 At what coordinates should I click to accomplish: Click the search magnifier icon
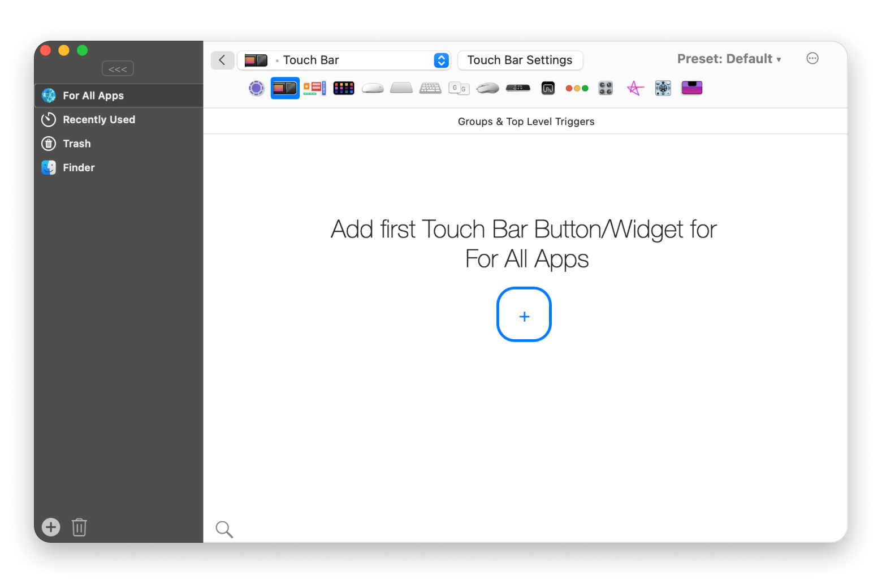click(x=224, y=529)
